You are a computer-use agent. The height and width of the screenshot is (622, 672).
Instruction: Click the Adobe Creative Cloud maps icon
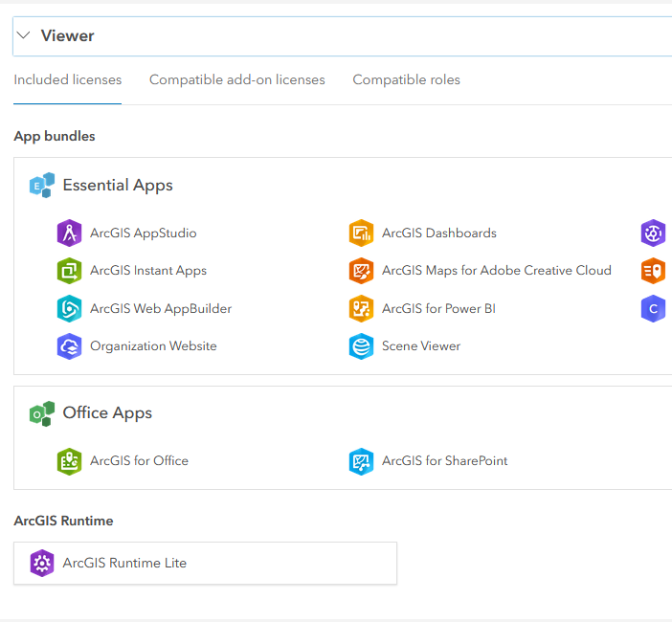pyautogui.click(x=361, y=271)
